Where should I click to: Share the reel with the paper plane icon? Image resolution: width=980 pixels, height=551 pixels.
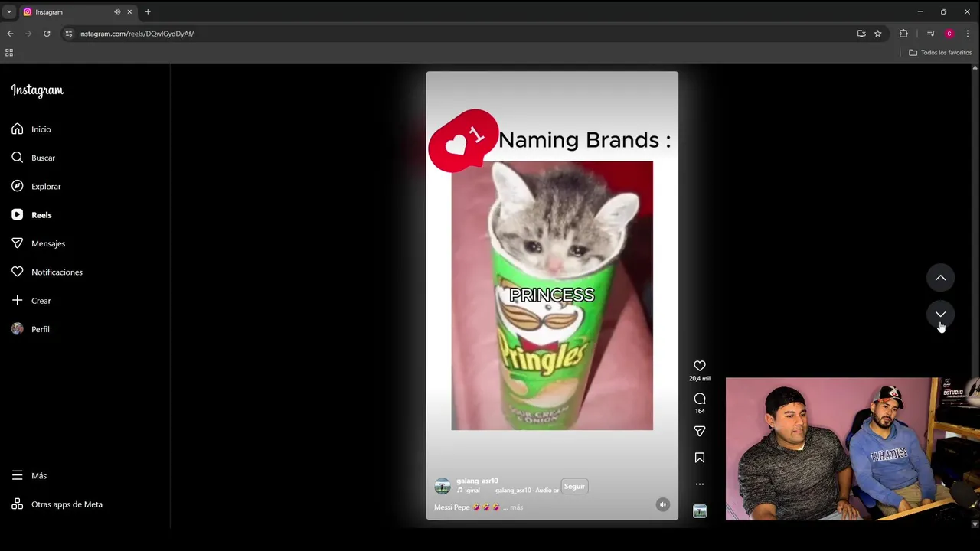coord(700,432)
